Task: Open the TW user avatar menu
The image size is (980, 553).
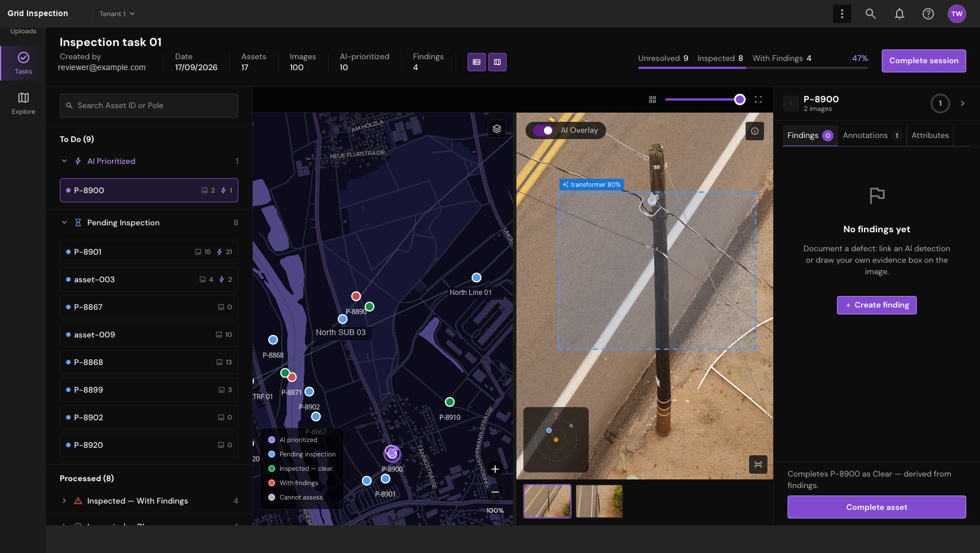Action: pyautogui.click(x=956, y=14)
